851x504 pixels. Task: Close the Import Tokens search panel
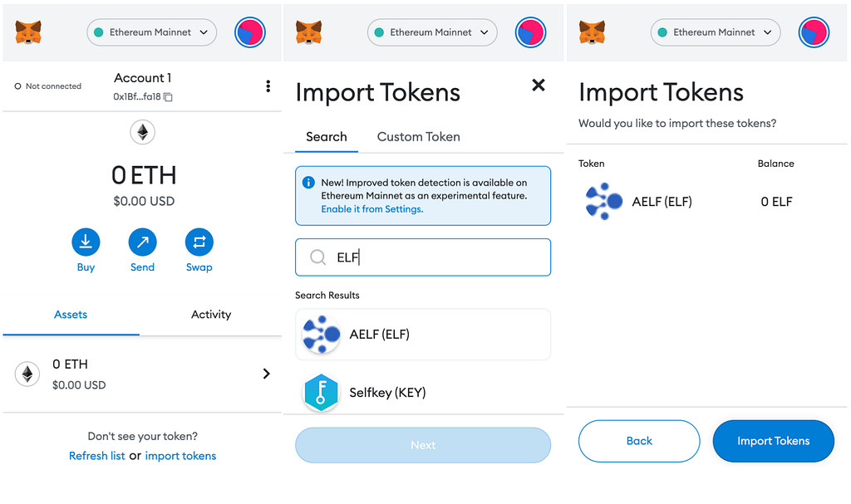pos(539,85)
